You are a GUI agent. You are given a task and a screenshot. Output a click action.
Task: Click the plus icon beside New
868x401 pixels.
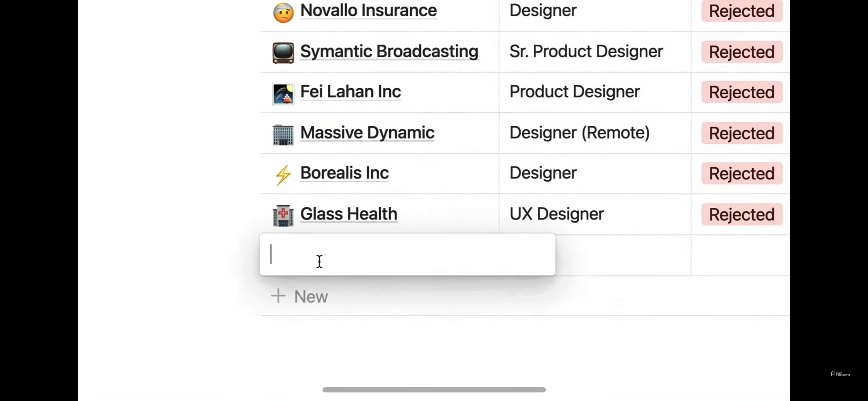tap(278, 296)
